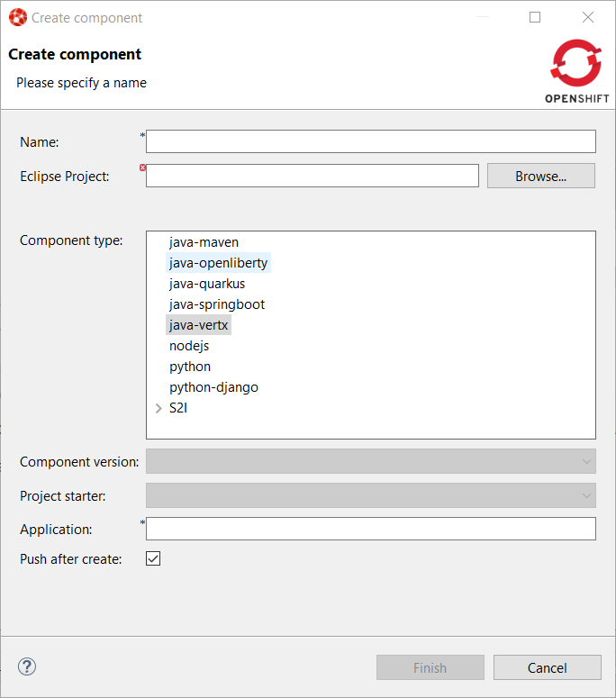
Task: Click the Cancel button
Action: (547, 667)
